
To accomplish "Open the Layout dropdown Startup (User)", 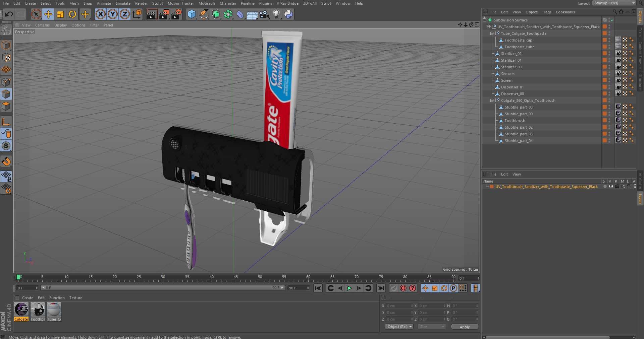I will (614, 3).
